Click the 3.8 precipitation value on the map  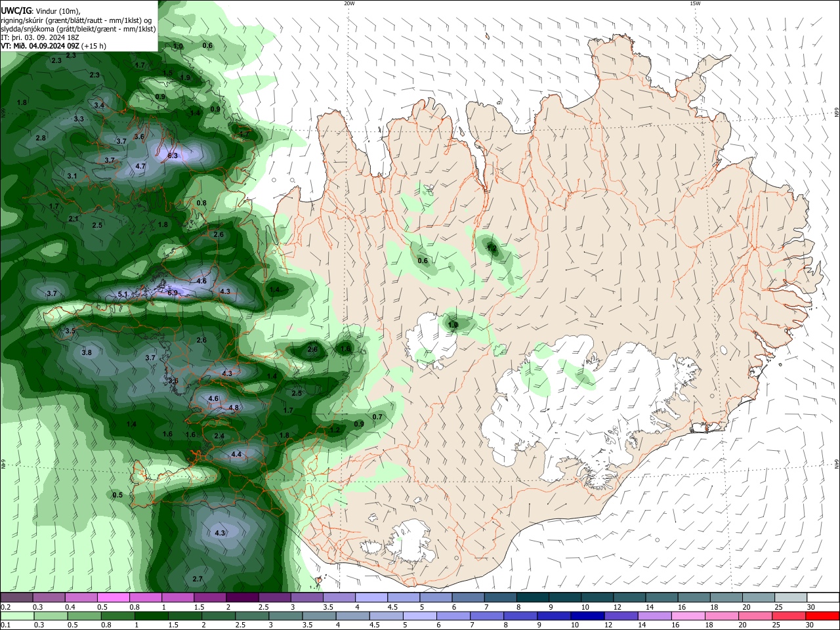pos(87,352)
